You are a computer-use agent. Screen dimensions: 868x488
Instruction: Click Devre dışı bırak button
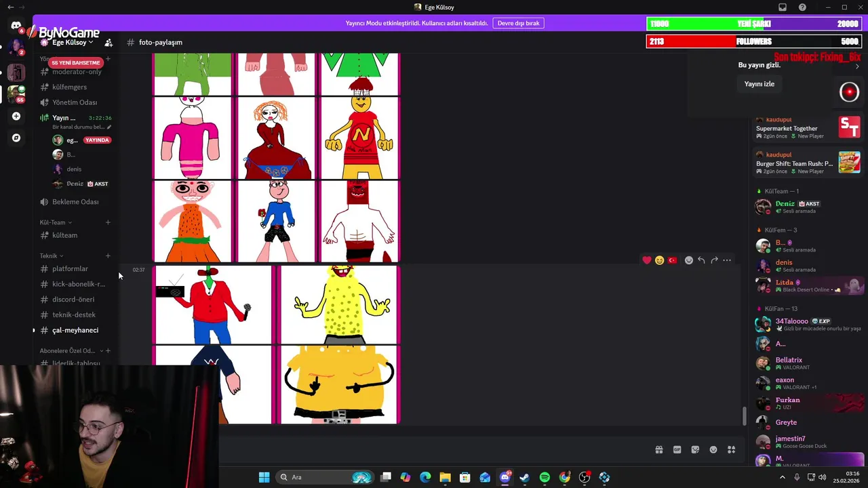pyautogui.click(x=518, y=23)
